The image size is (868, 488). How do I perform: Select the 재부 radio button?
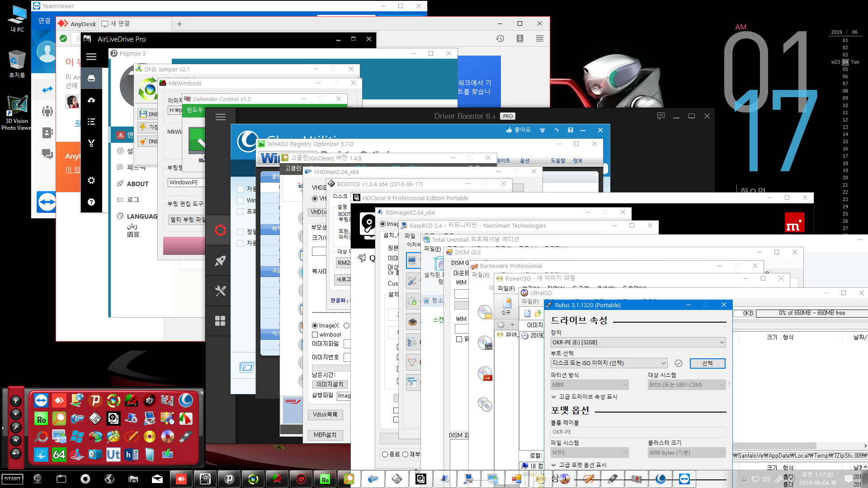(x=405, y=454)
